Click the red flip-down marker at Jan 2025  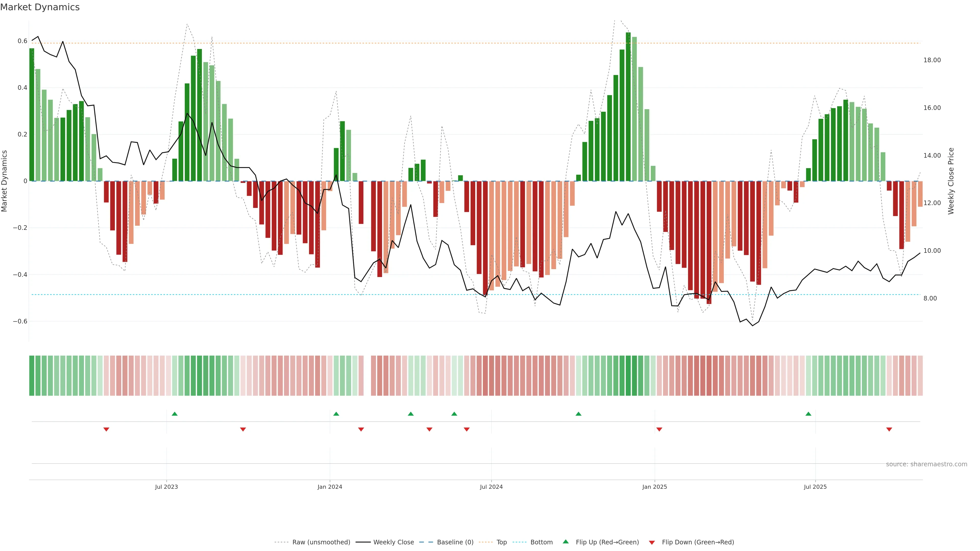[659, 429]
